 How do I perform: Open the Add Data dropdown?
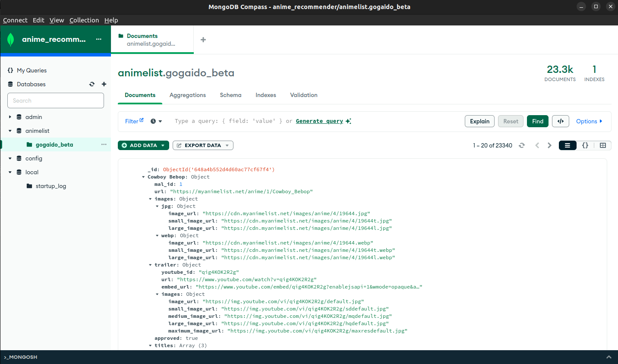tap(143, 145)
